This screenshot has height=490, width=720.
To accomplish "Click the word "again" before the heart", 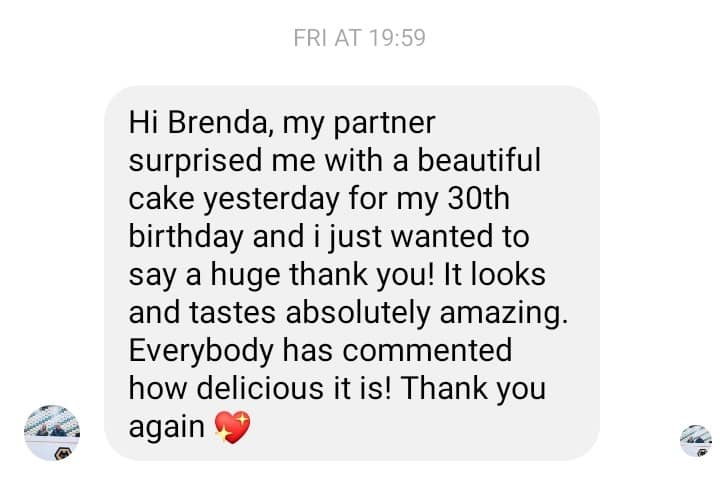I will [167, 428].
